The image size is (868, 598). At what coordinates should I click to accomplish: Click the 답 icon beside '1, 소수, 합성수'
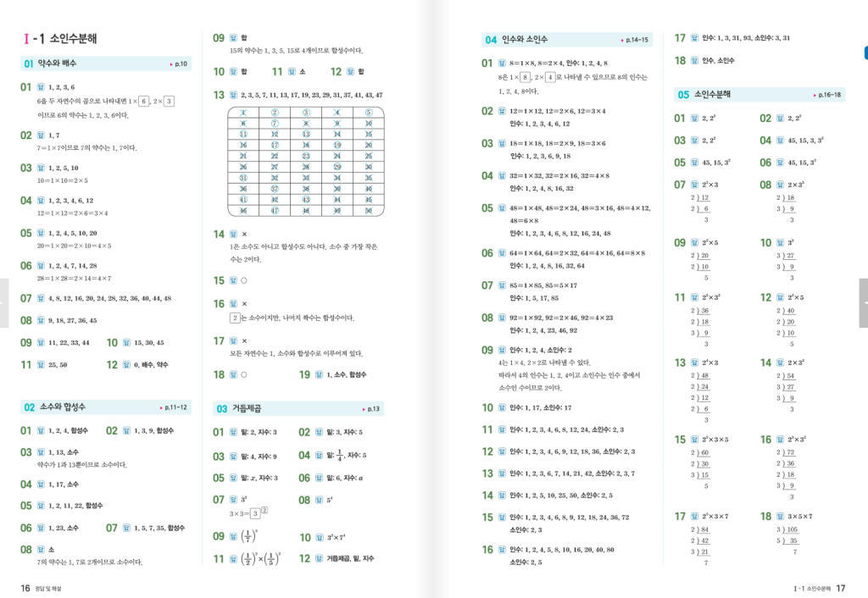[x=317, y=374]
